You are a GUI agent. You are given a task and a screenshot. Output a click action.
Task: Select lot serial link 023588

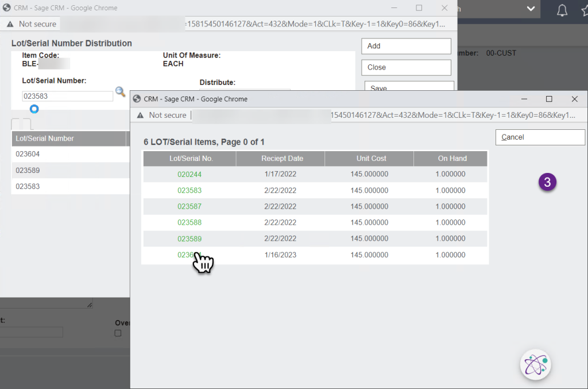coord(189,222)
